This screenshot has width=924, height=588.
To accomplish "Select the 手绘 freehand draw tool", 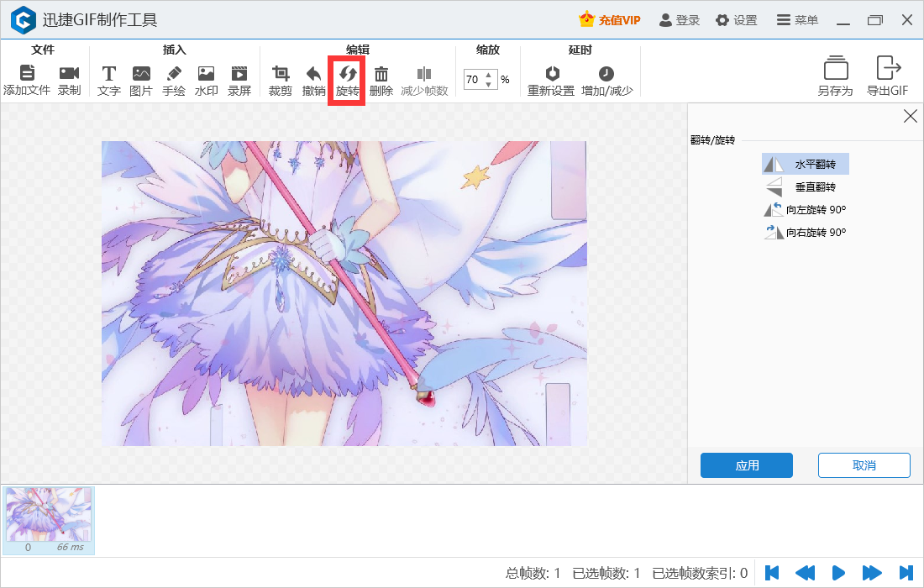I will (x=174, y=81).
